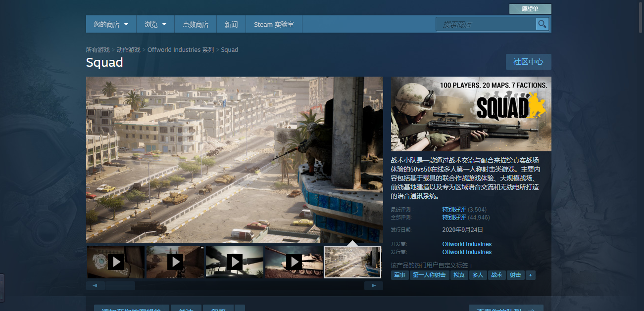Select the 第一人称射击 tag
The height and width of the screenshot is (311, 644).
[x=430, y=275]
